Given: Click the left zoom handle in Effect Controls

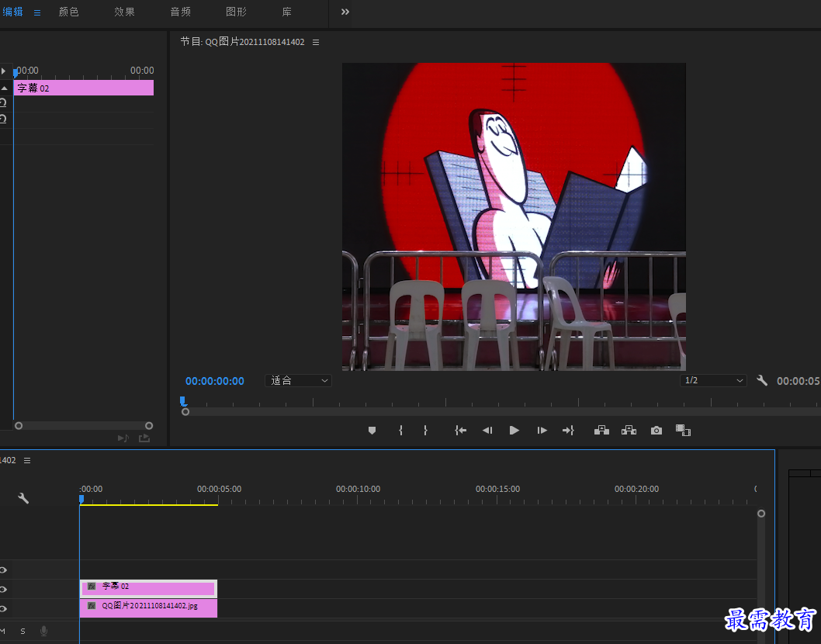Looking at the screenshot, I should [x=19, y=426].
